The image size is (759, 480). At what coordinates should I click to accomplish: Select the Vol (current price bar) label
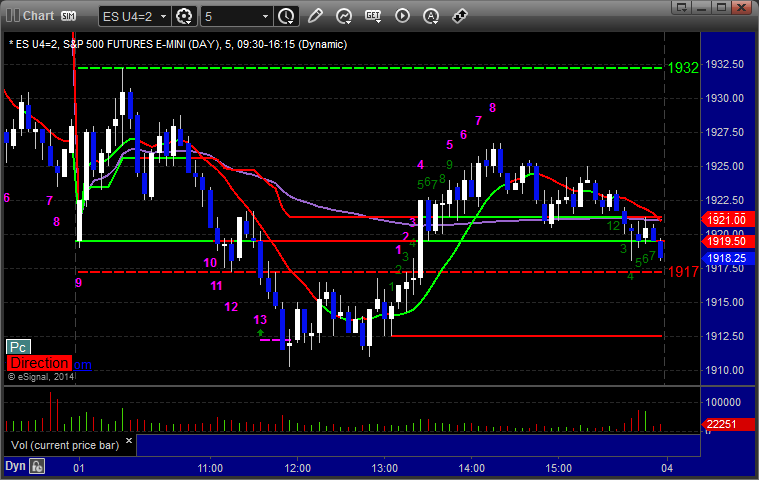pyautogui.click(x=65, y=445)
